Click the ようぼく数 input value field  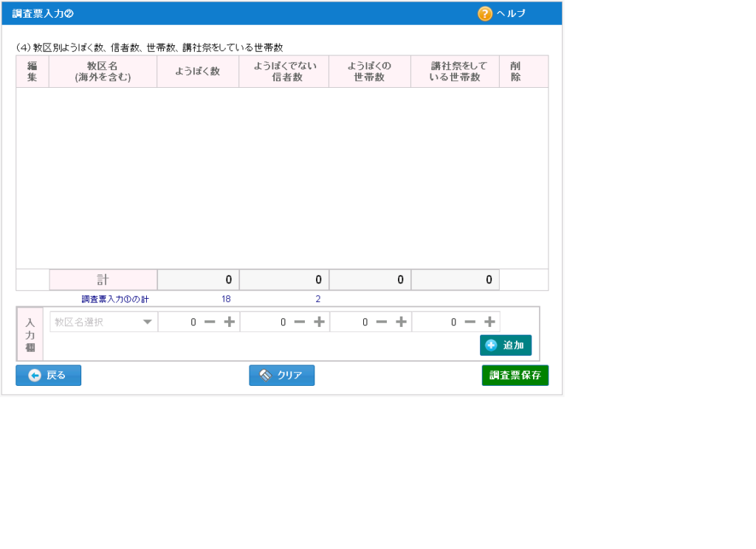(180, 322)
